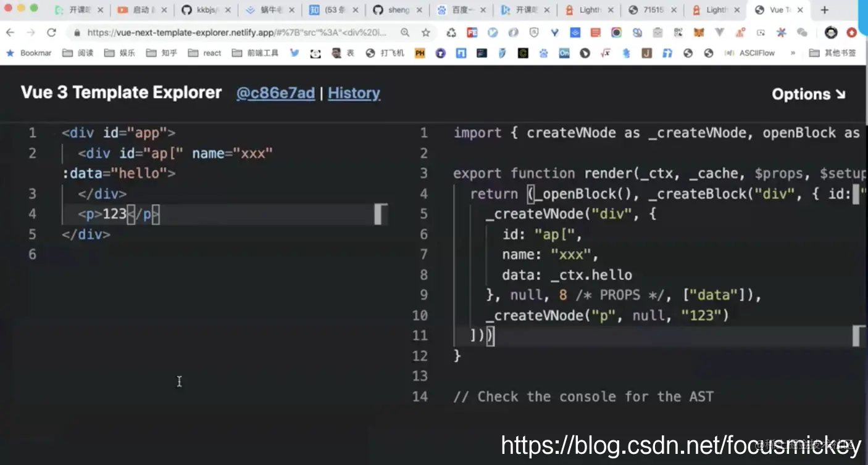Image resolution: width=868 pixels, height=465 pixels.
Task: Open the History link
Action: pos(354,93)
